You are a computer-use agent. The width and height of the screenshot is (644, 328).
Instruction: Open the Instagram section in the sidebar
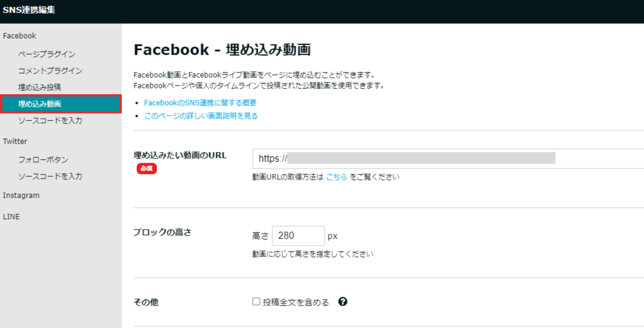coord(21,195)
